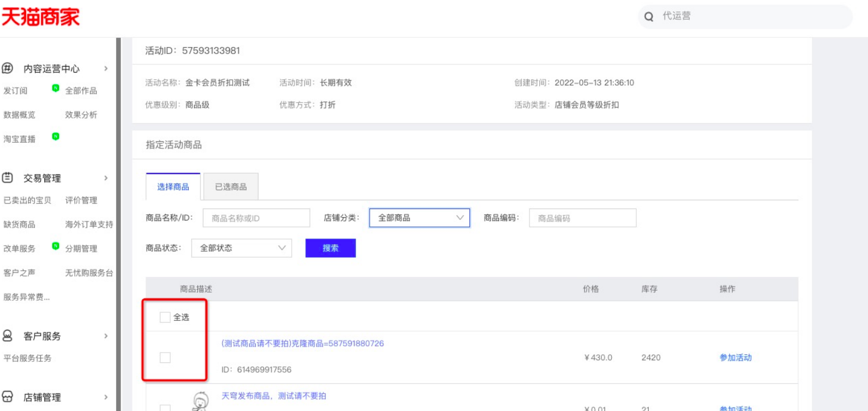Open 发订阅 in sidebar
The height and width of the screenshot is (411, 868).
coord(15,91)
